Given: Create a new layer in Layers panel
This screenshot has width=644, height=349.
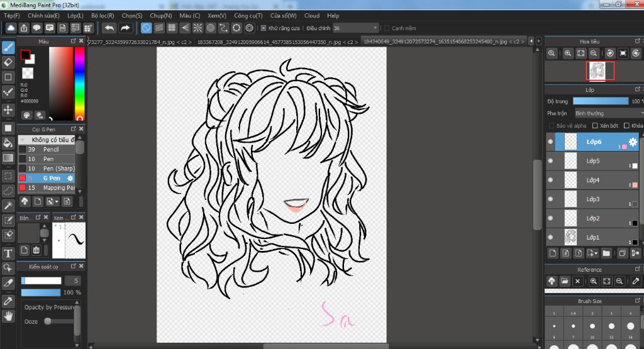Looking at the screenshot, I should click(x=553, y=253).
